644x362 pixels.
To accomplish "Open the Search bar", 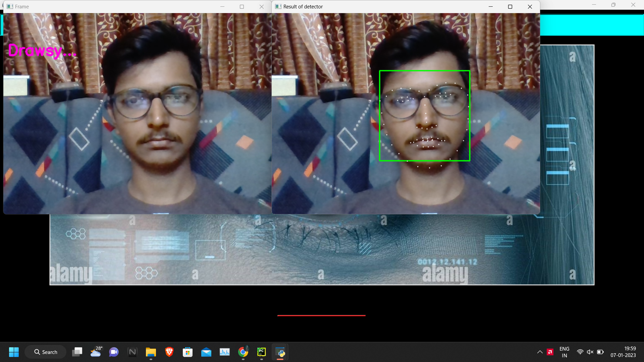I will tap(46, 352).
